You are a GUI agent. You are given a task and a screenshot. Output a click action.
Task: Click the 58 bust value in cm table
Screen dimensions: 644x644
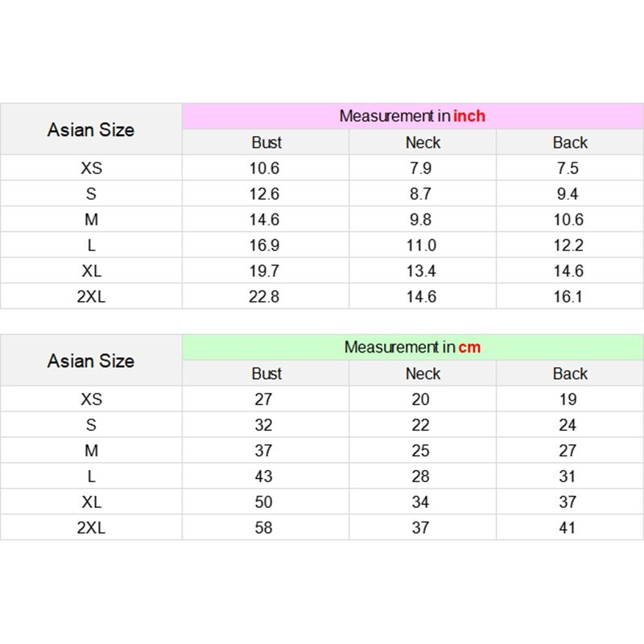pyautogui.click(x=263, y=528)
